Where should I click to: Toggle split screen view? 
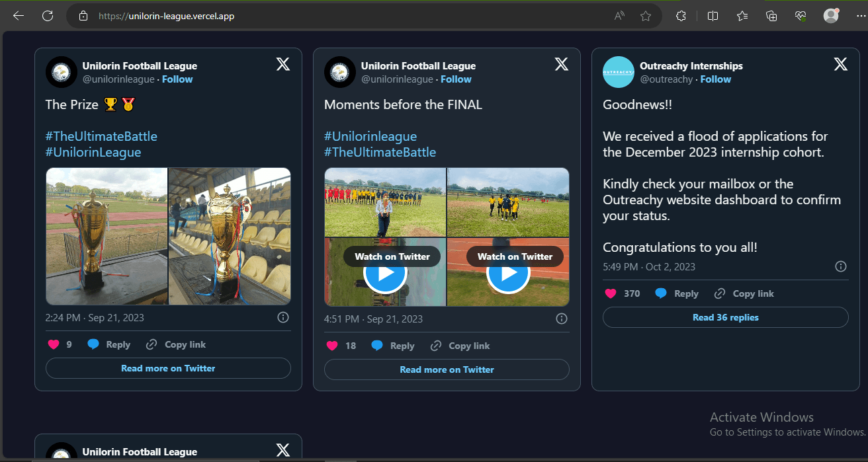713,16
